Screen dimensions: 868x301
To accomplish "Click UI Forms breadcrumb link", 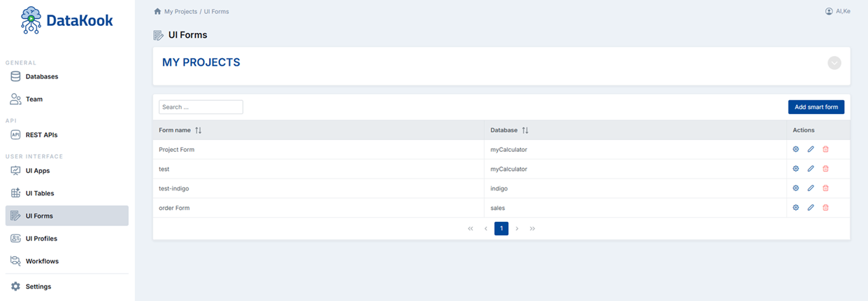I will [x=216, y=11].
